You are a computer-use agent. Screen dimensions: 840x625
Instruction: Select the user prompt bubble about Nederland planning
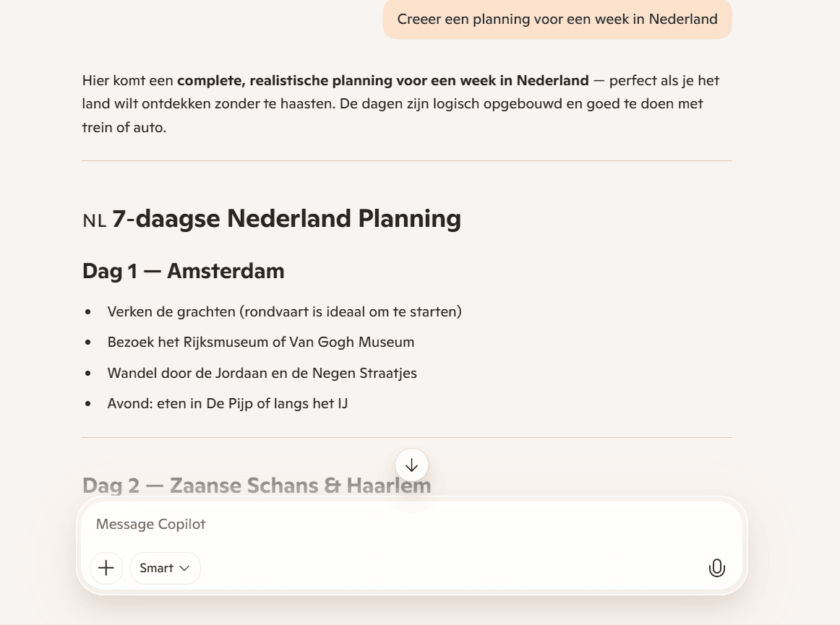pyautogui.click(x=557, y=20)
